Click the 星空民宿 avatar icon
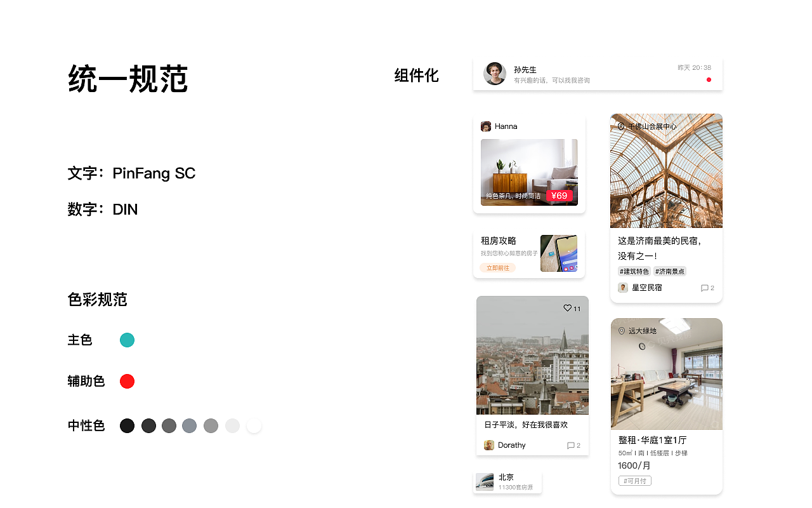This screenshot has height=508, width=812. click(623, 288)
